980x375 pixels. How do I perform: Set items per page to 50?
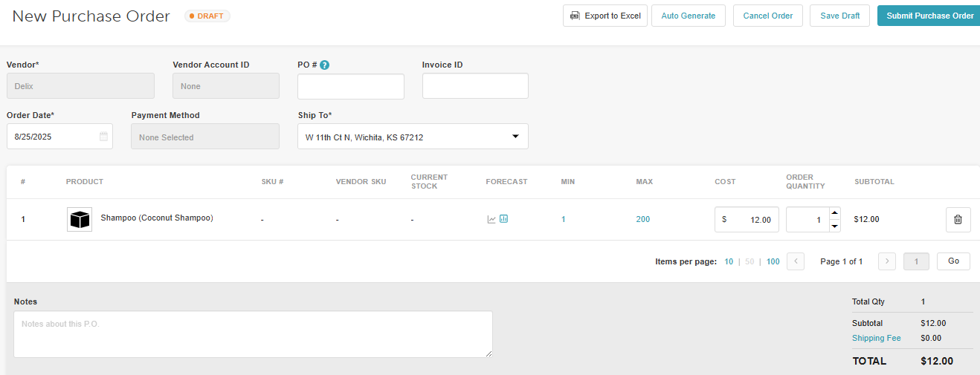point(749,261)
